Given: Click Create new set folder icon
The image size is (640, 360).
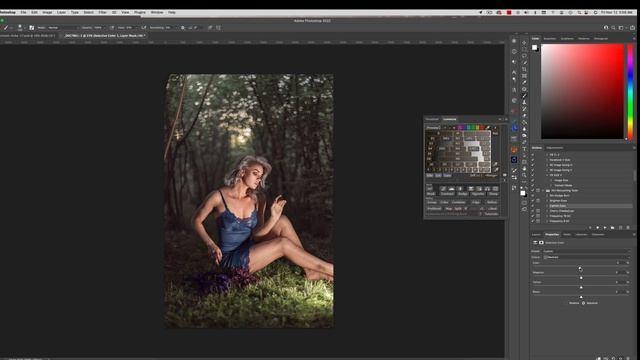Looking at the screenshot, I should click(x=612, y=227).
